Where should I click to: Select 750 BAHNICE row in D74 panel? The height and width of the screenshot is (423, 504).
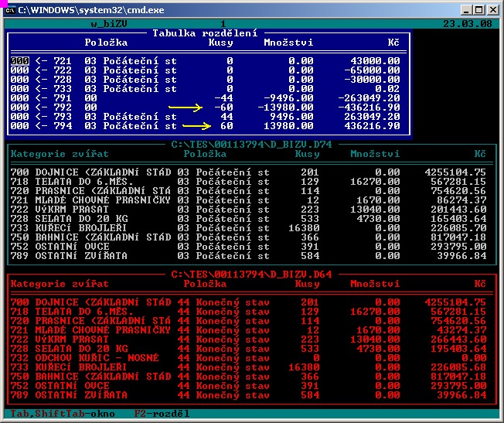click(248, 237)
